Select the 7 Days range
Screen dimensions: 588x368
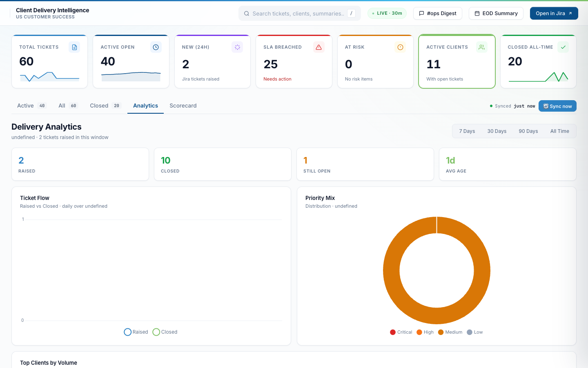click(467, 131)
